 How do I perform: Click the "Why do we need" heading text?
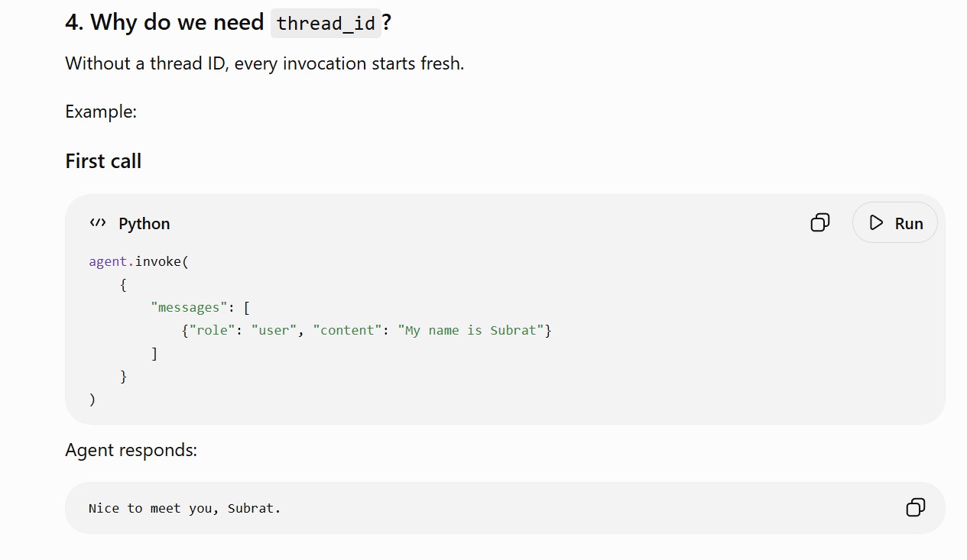(177, 23)
